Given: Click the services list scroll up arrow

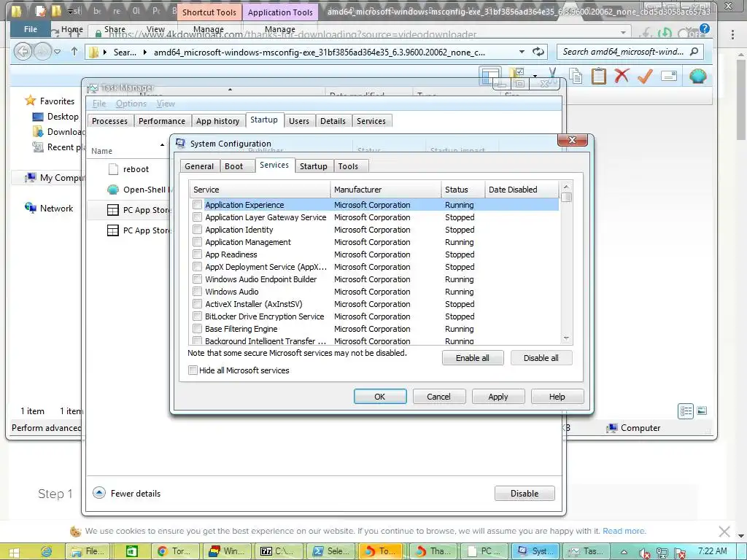Looking at the screenshot, I should 566,187.
